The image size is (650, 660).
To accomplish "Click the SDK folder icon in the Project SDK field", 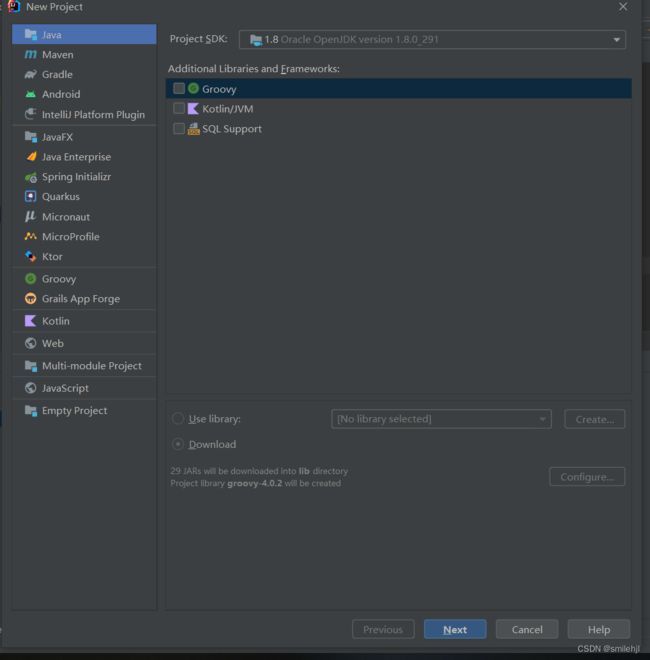I will 256,40.
